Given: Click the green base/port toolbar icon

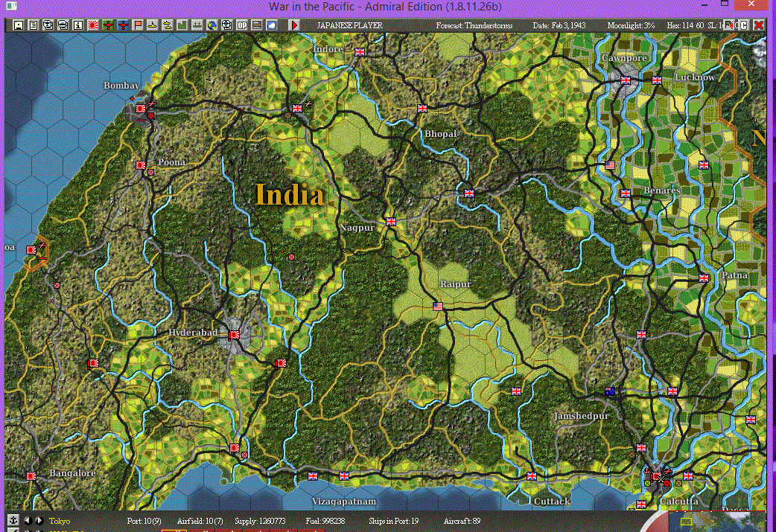Looking at the screenshot, I should (197, 25).
